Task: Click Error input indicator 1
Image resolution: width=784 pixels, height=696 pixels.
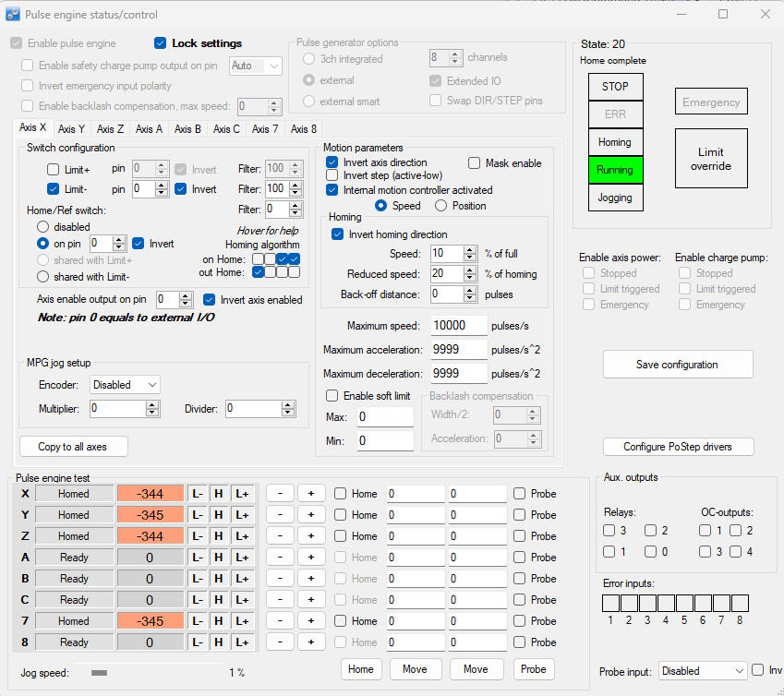Action: [610, 603]
